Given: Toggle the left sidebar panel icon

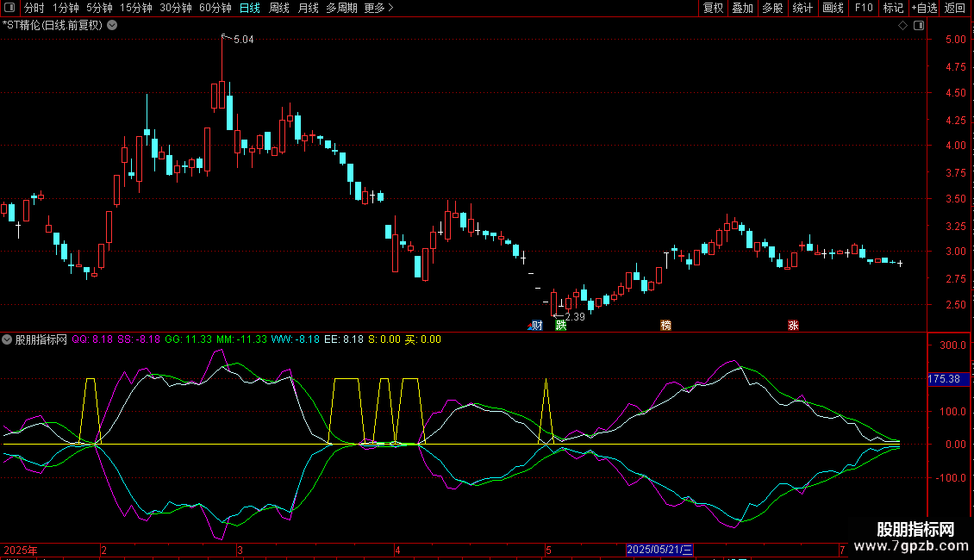Looking at the screenshot, I should 9,8.
